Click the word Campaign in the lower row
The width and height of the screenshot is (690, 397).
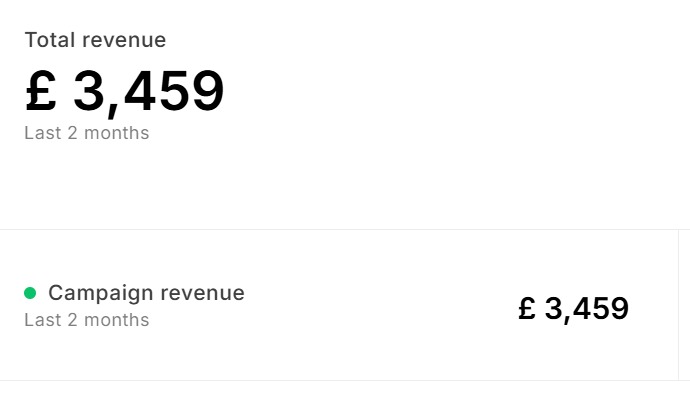click(x=101, y=294)
